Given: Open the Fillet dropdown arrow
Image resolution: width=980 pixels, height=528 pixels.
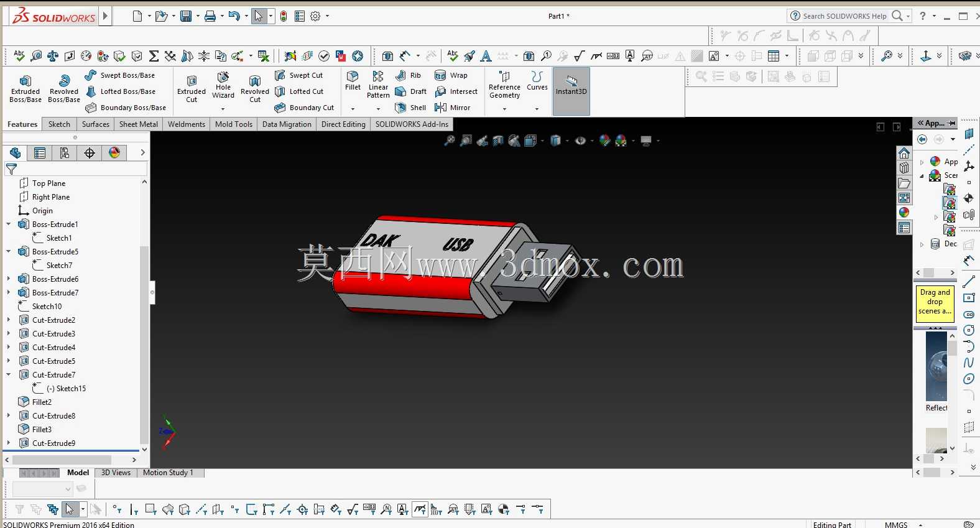Looking at the screenshot, I should tap(353, 109).
